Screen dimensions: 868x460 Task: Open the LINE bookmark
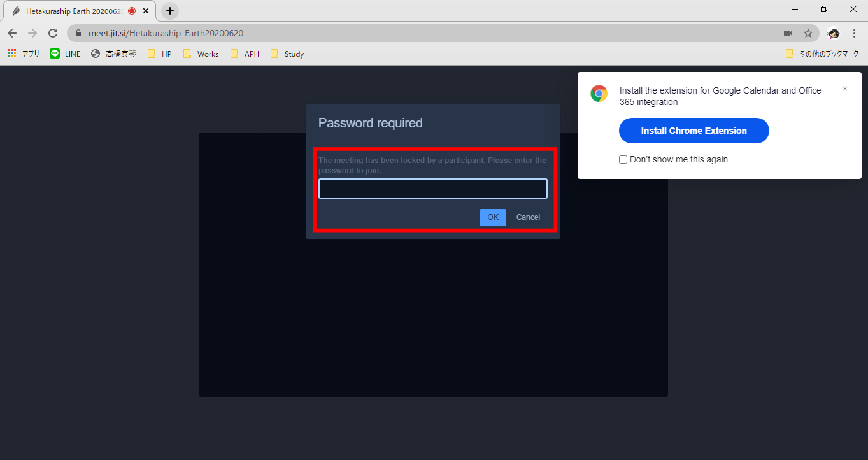pos(66,54)
